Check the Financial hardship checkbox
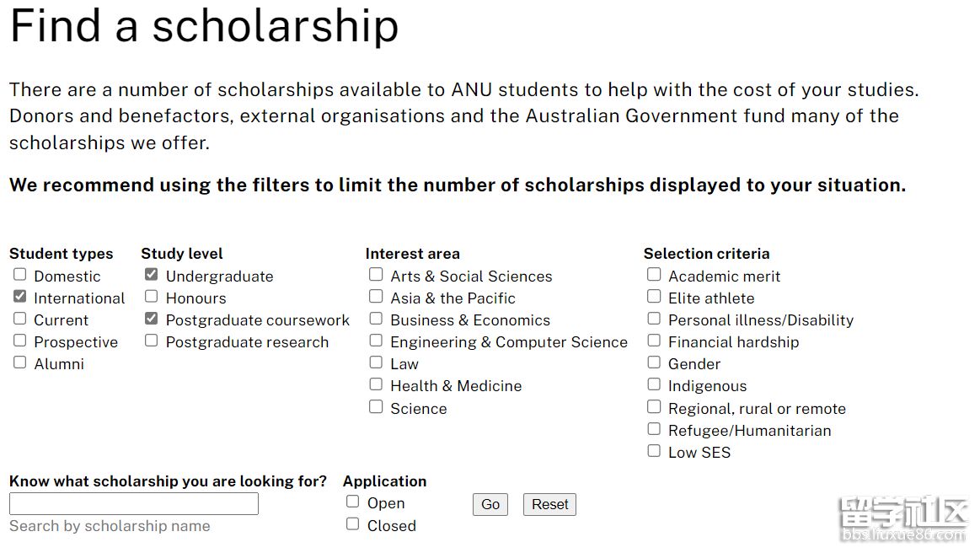This screenshot has height=553, width=980. click(x=654, y=341)
